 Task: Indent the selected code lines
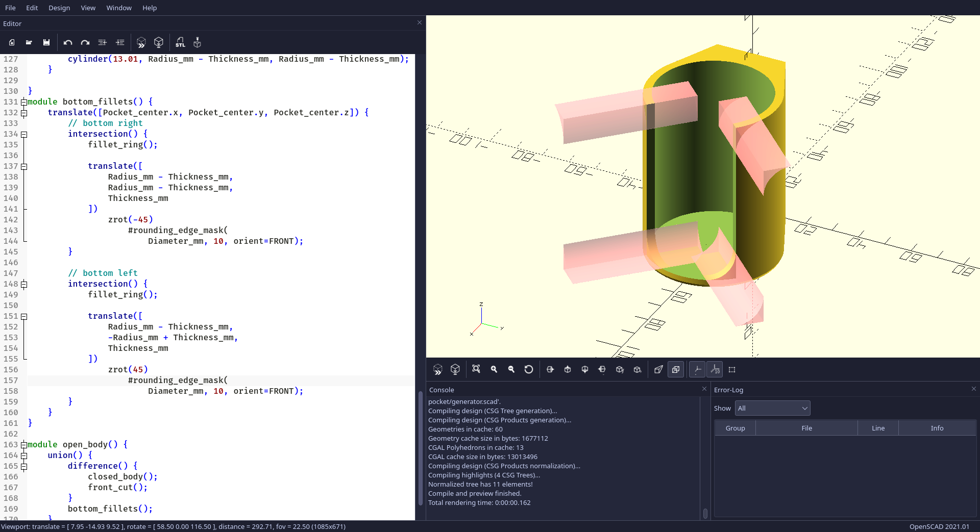click(x=120, y=42)
